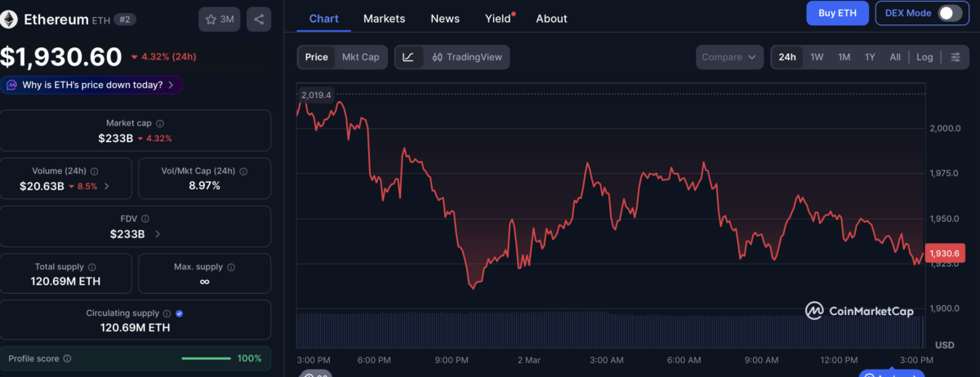
Task: Click the info icon next to Market cap
Action: (159, 122)
